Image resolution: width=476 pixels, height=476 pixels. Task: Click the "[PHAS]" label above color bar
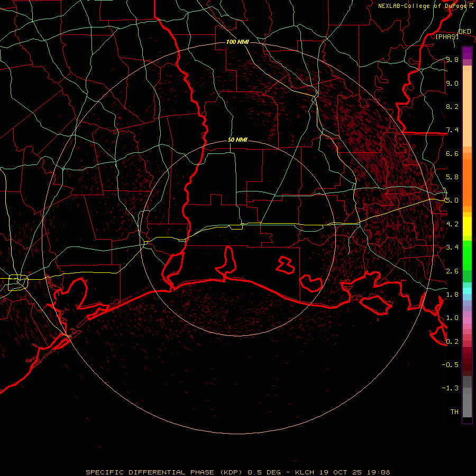click(x=447, y=36)
